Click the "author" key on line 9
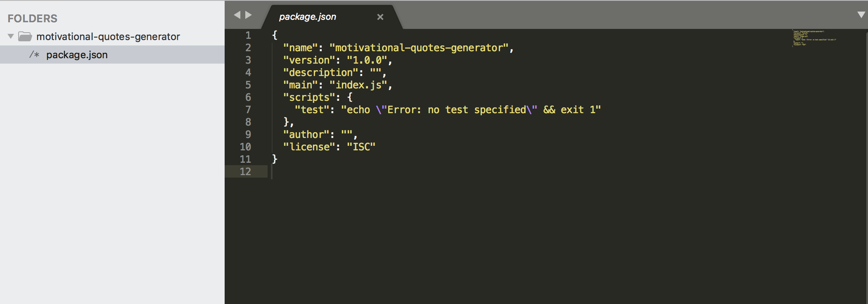This screenshot has height=304, width=868. (x=306, y=135)
